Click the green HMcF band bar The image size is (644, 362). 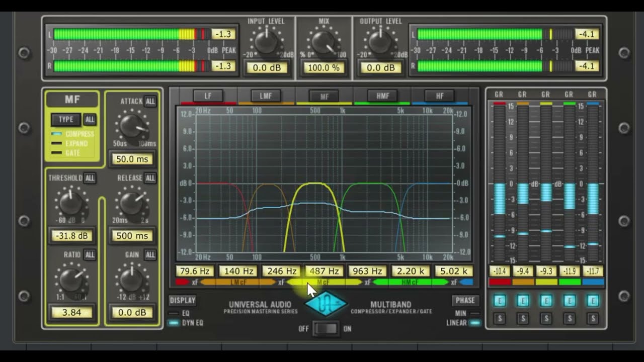pos(411,283)
